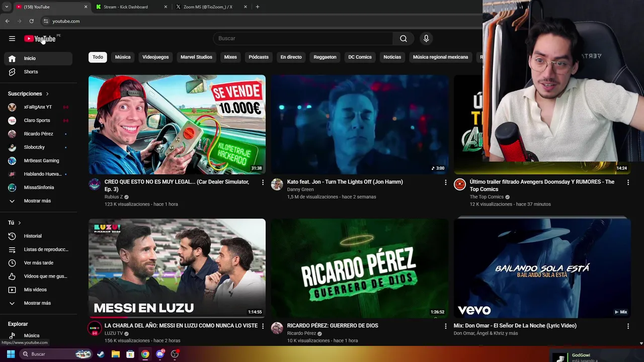Open Claro Sports subscription channel

[38, 121]
